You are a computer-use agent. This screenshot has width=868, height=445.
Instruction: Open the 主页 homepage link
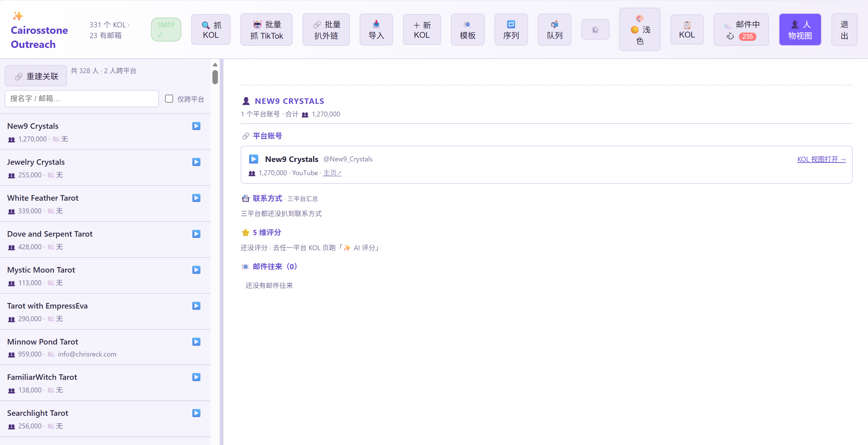(332, 173)
